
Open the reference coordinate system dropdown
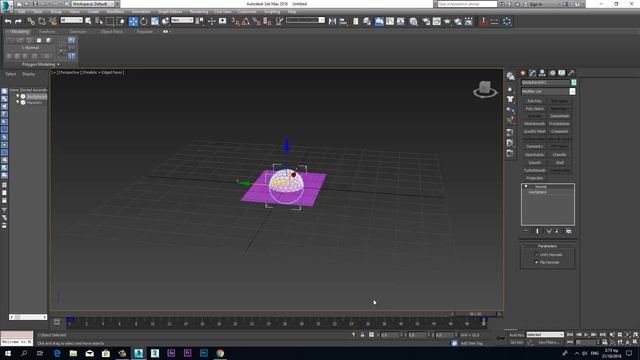tap(182, 20)
